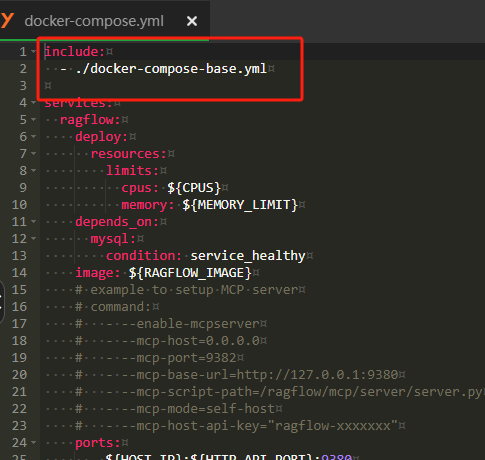
Task: Click line number 3 in the gutter
Action: click(x=23, y=86)
